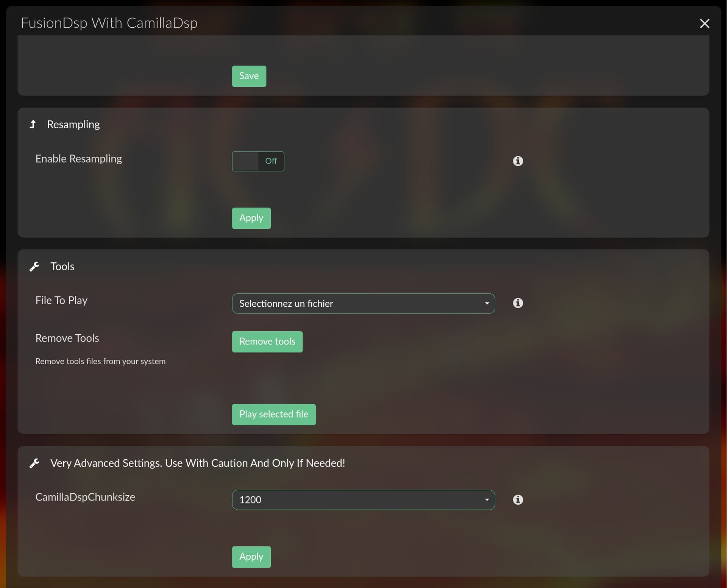Click the Enable Resampling label
The image size is (727, 588).
coord(79,159)
